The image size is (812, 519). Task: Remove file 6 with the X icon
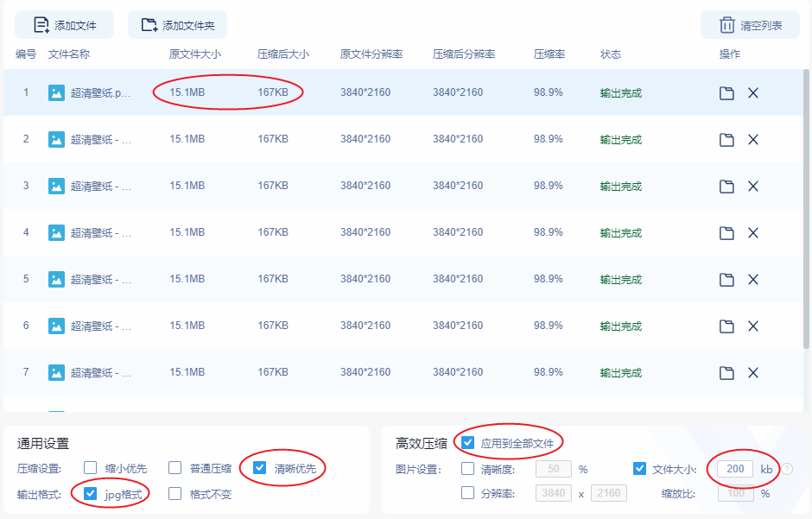[753, 326]
